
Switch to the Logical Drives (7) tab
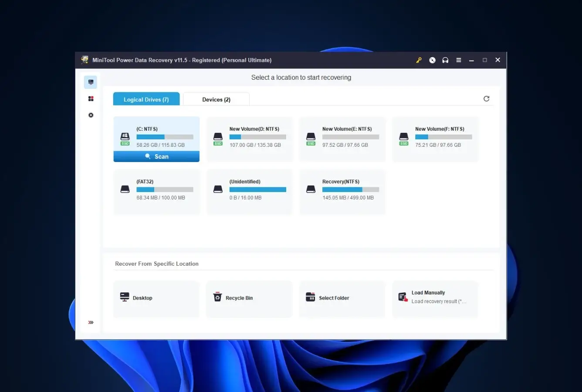click(146, 99)
